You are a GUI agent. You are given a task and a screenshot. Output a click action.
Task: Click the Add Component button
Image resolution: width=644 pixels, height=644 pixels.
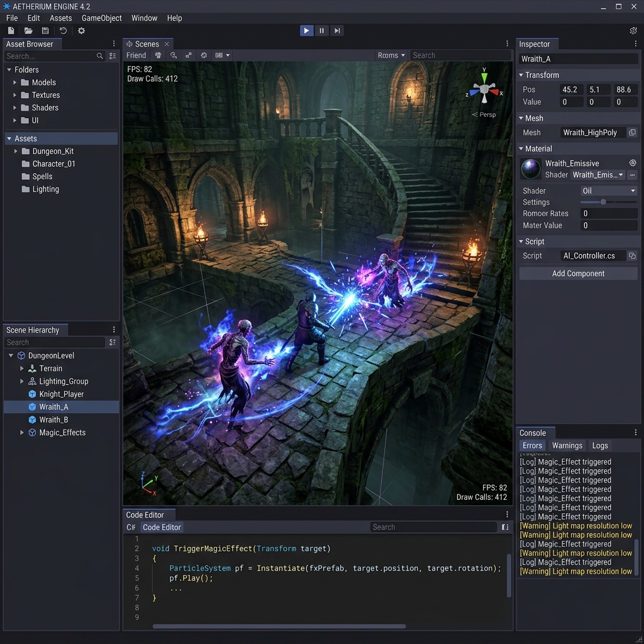578,274
